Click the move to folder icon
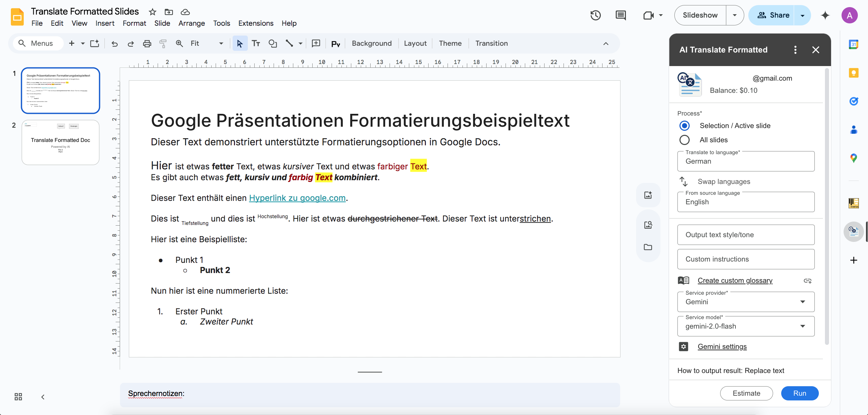The width and height of the screenshot is (868, 415). coord(169,12)
